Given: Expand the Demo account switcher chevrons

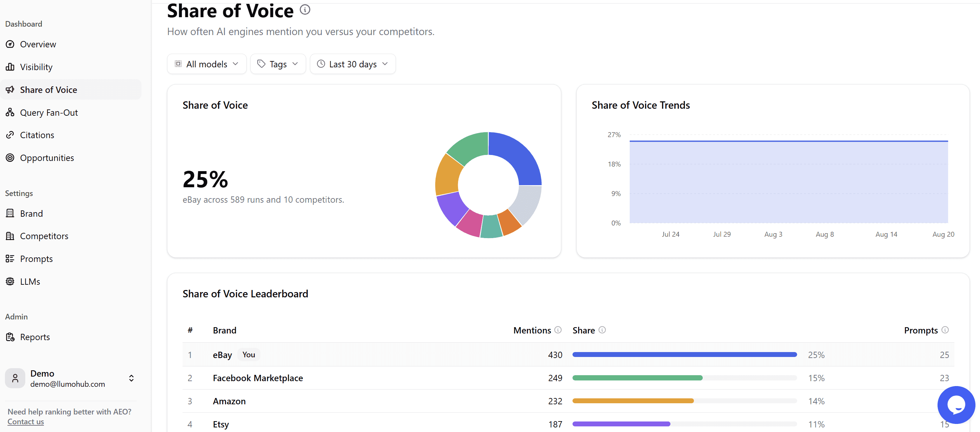Looking at the screenshot, I should (x=131, y=378).
